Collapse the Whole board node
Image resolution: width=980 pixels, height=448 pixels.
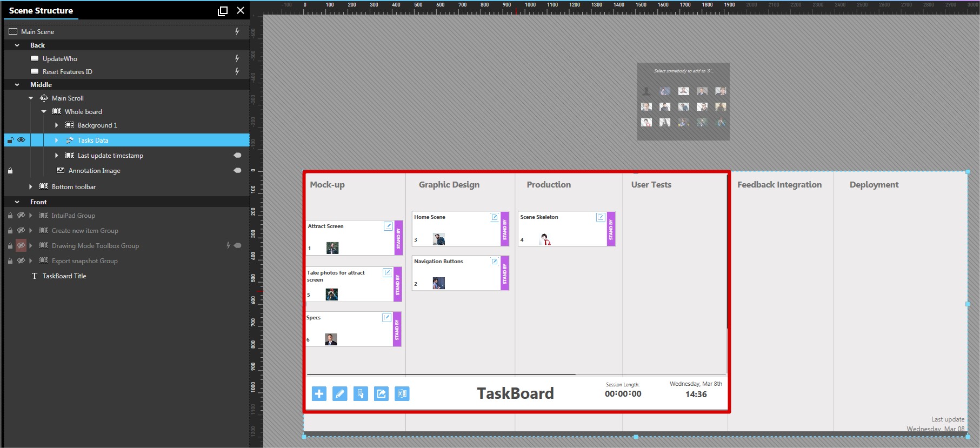point(44,112)
